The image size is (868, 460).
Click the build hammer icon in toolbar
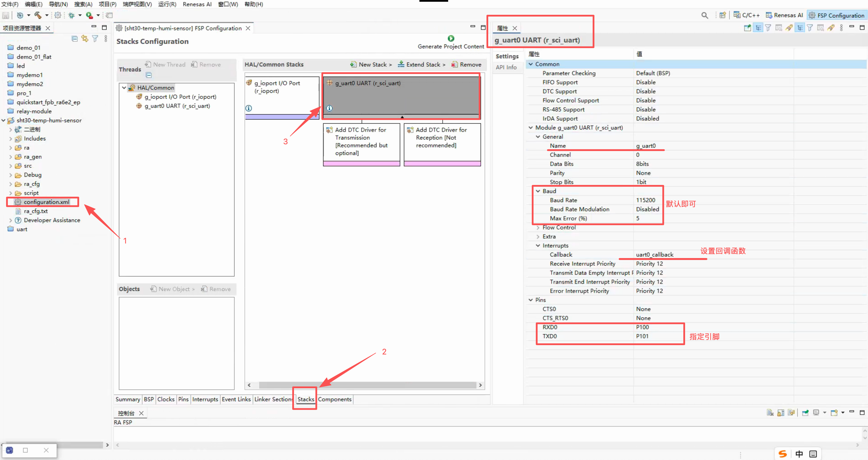pyautogui.click(x=38, y=15)
